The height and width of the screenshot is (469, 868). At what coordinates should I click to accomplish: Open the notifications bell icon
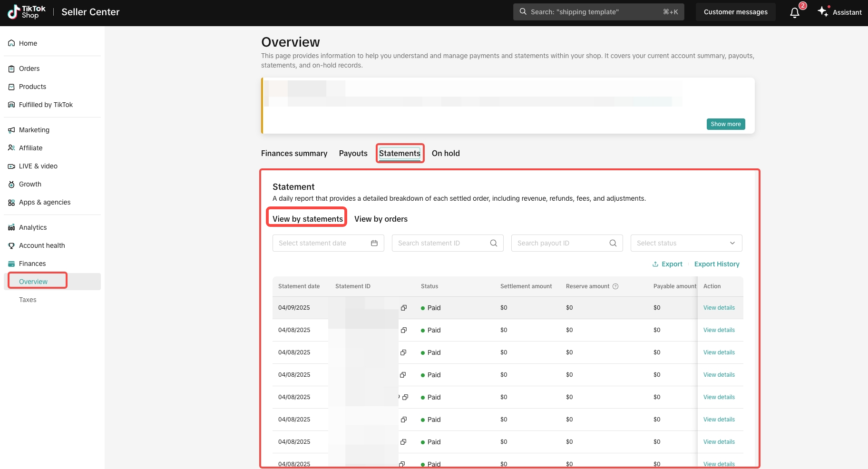(795, 12)
